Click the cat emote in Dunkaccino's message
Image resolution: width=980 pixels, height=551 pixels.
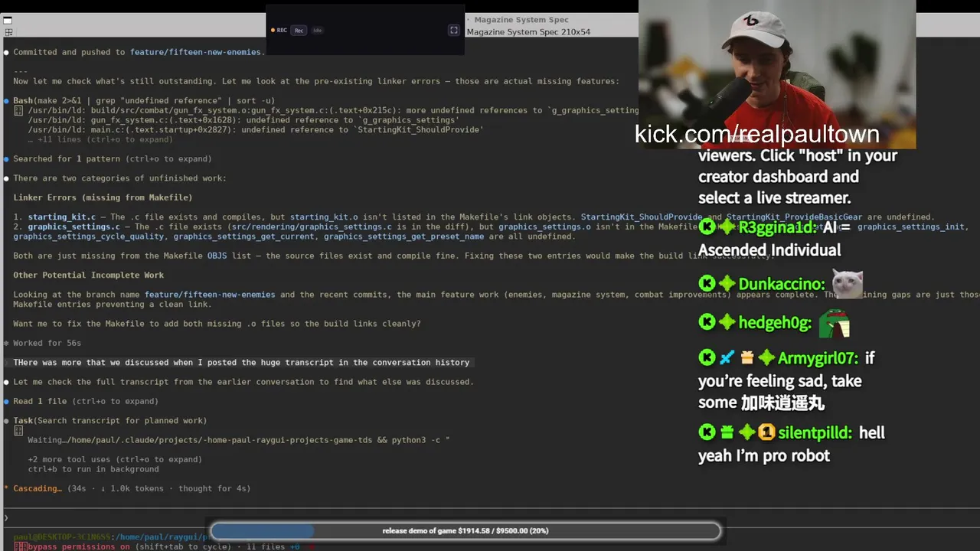point(847,283)
